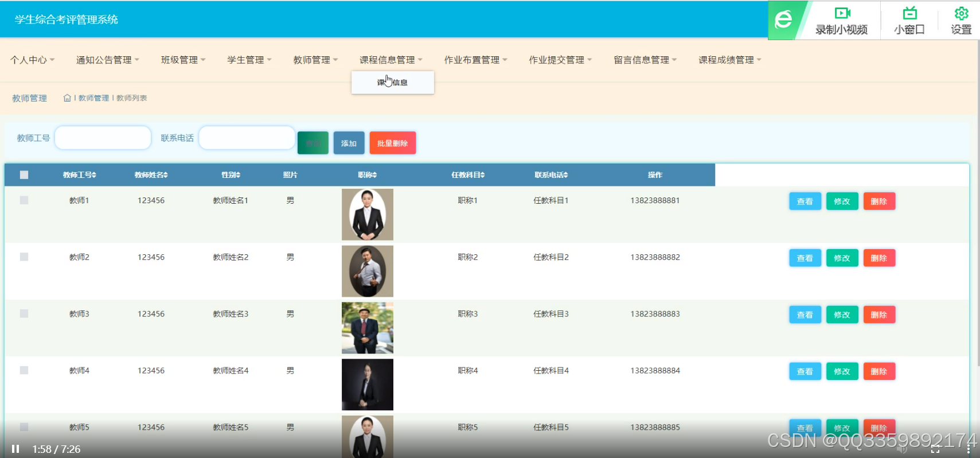Click the photo thumbnail of 教师姓名4
980x458 pixels.
[x=368, y=385]
